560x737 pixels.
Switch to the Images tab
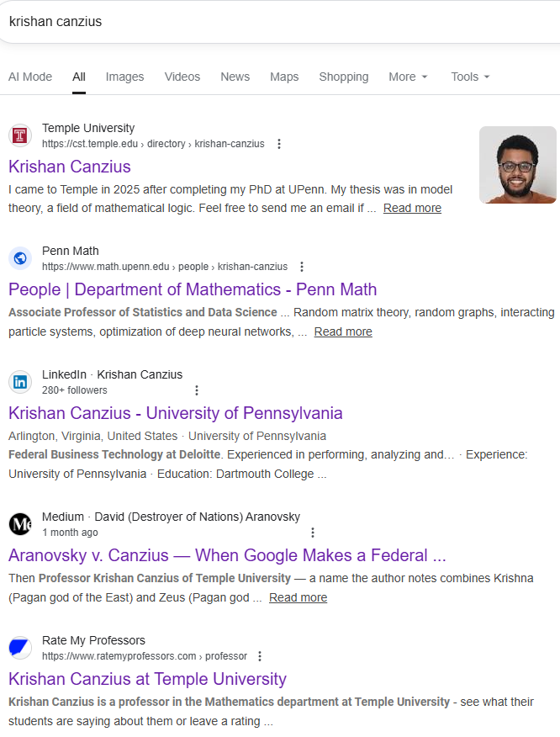[x=124, y=77]
